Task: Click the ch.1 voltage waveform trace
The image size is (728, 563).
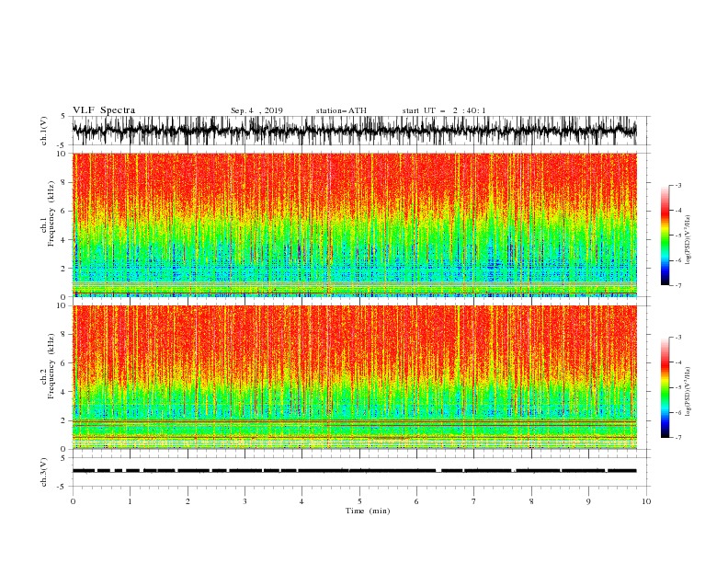Action: click(x=354, y=131)
